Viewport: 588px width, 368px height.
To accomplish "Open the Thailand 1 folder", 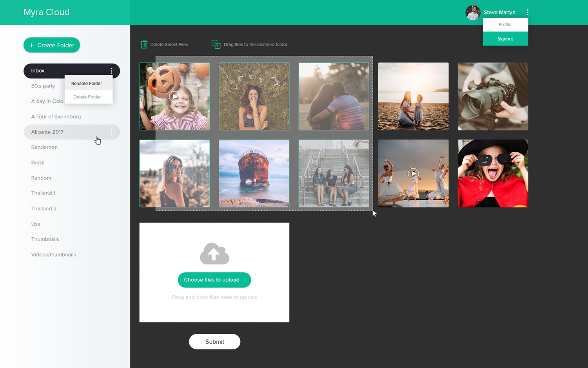I will 43,193.
